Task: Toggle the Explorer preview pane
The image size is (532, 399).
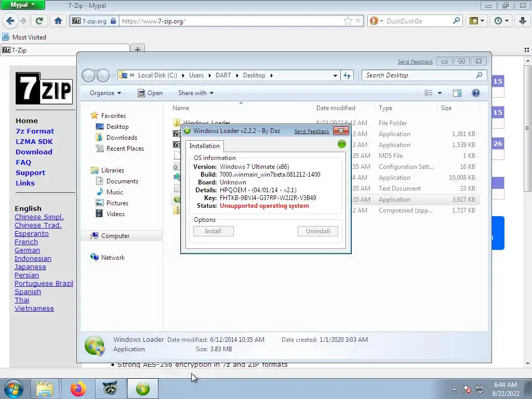Action: (457, 93)
